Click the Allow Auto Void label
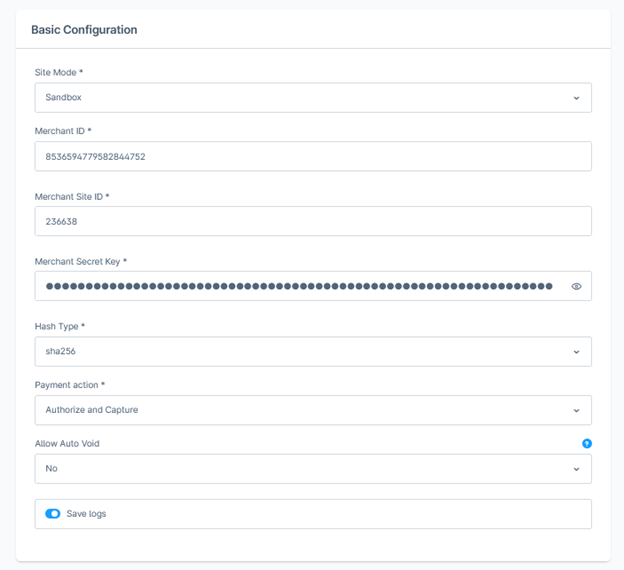 pos(67,443)
